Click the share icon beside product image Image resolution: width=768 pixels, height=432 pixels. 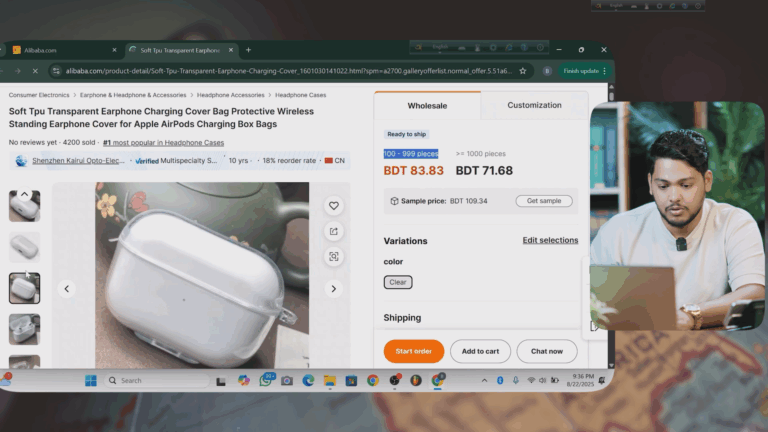coord(334,231)
